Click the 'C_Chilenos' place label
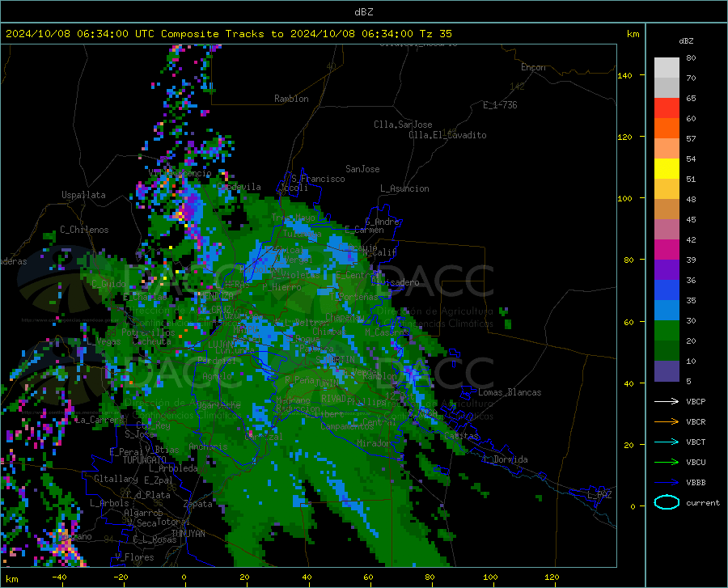The width and height of the screenshot is (728, 588). tap(84, 230)
